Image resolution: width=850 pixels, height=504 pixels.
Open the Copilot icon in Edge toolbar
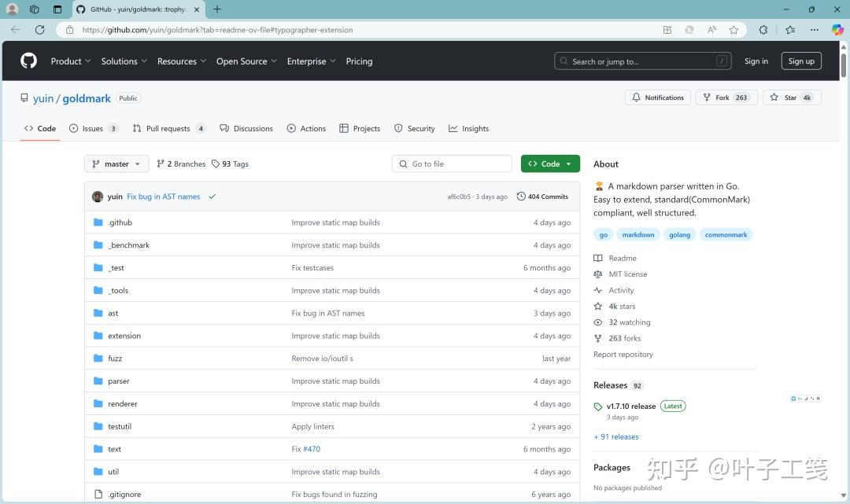[x=837, y=30]
